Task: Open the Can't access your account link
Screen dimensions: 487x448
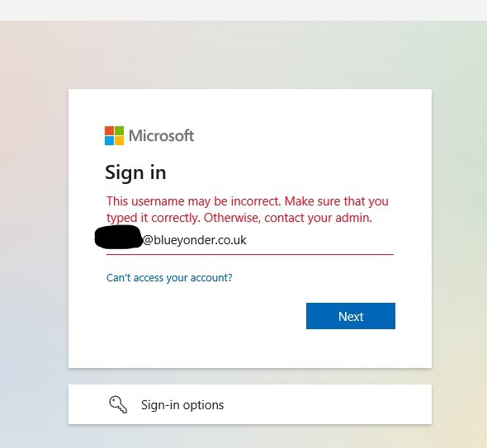Action: [x=169, y=277]
